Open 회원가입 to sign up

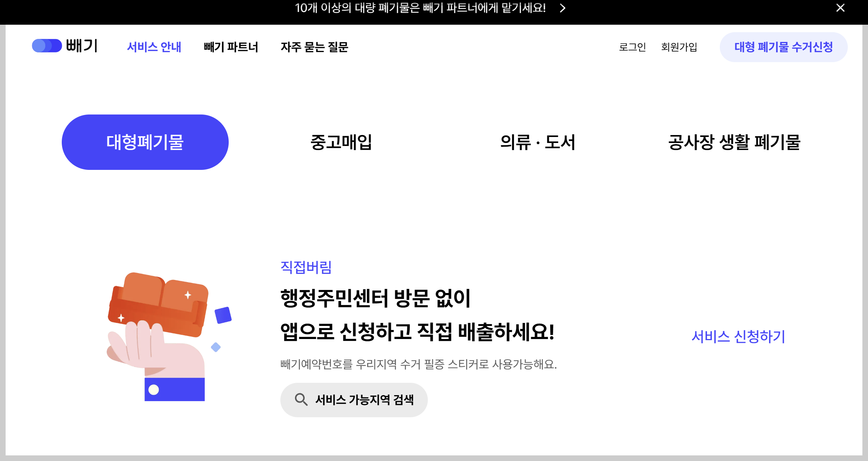pos(679,47)
